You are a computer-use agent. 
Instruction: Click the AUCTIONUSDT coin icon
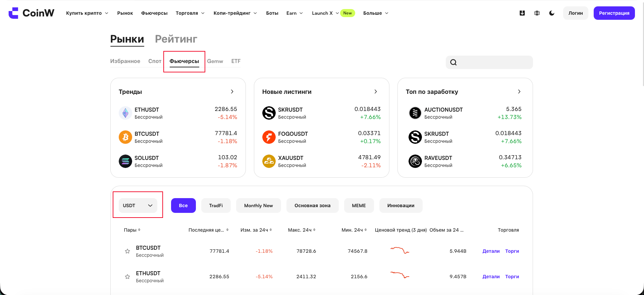(415, 113)
